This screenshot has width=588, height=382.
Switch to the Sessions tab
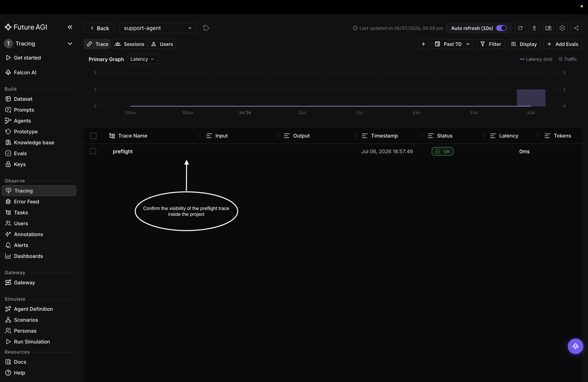tap(129, 44)
